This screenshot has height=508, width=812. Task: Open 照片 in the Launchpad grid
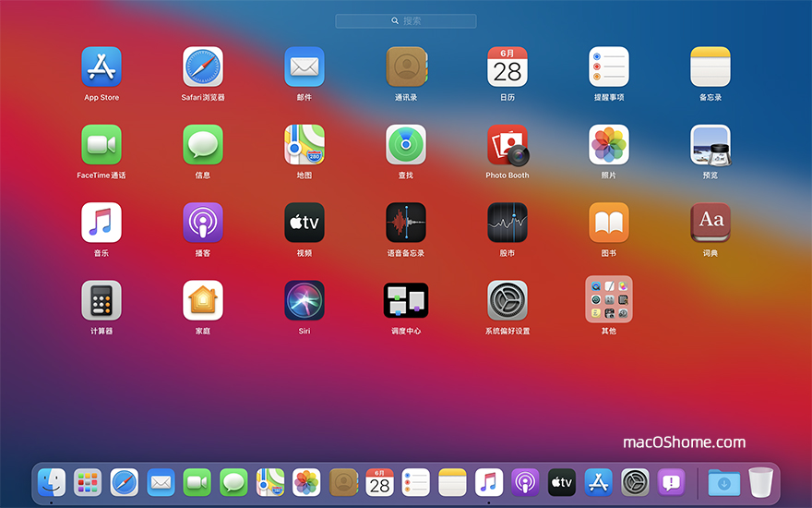click(609, 145)
